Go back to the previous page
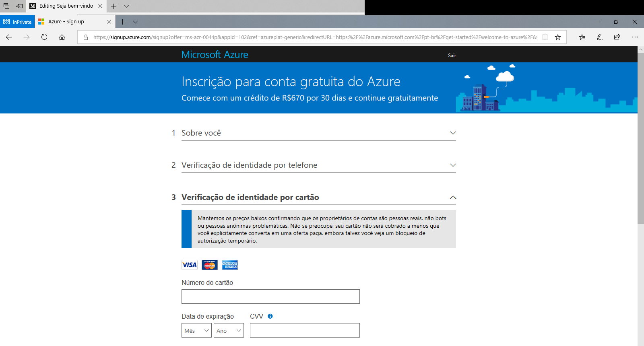Viewport: 644px width, 346px height. pyautogui.click(x=9, y=37)
